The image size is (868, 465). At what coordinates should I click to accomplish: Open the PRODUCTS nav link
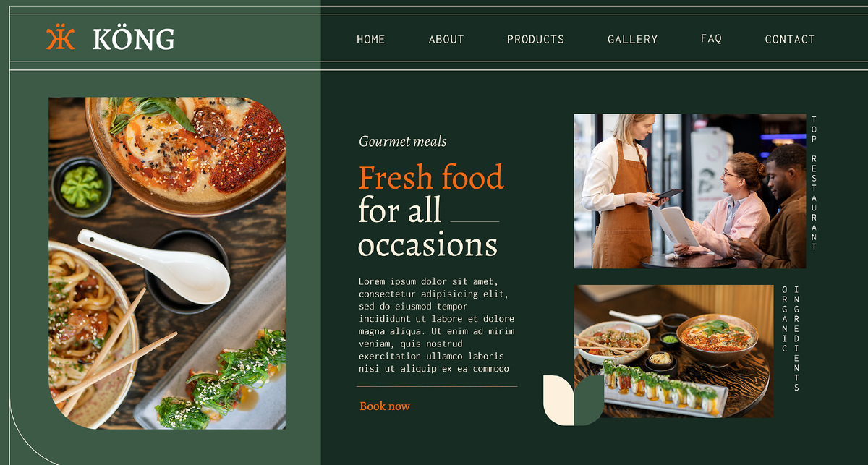click(x=535, y=40)
